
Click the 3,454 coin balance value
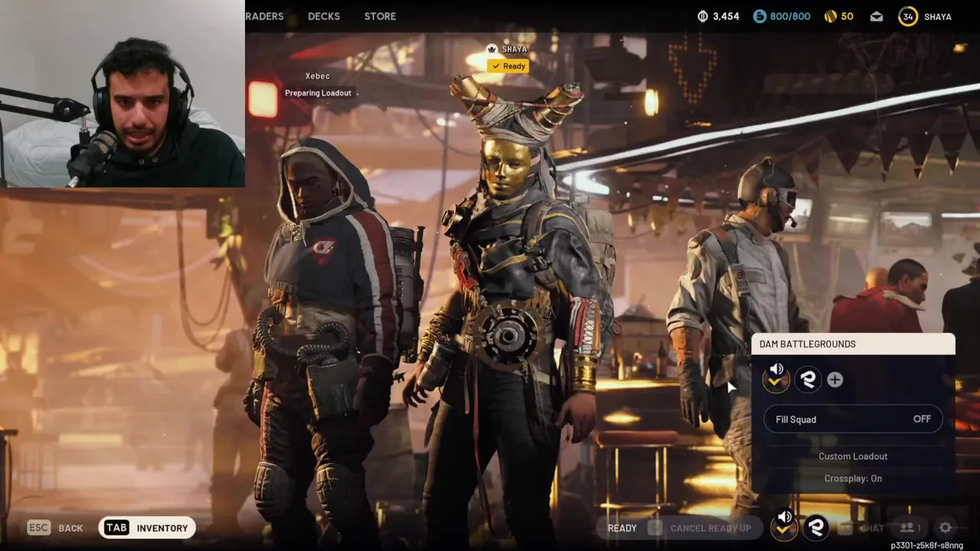pos(726,16)
